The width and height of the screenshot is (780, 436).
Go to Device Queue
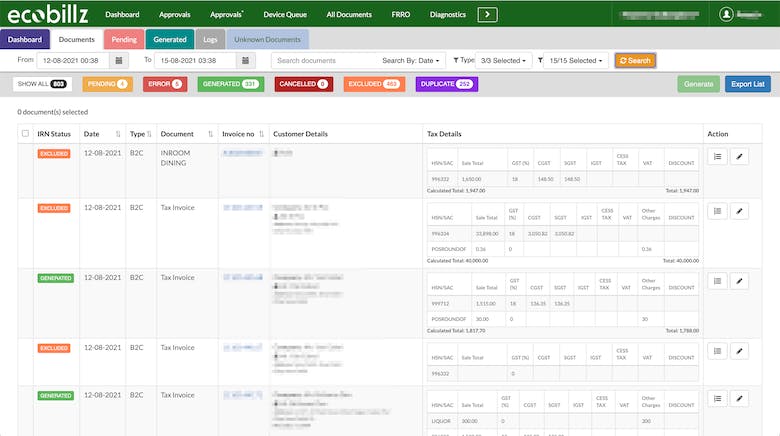tap(285, 14)
